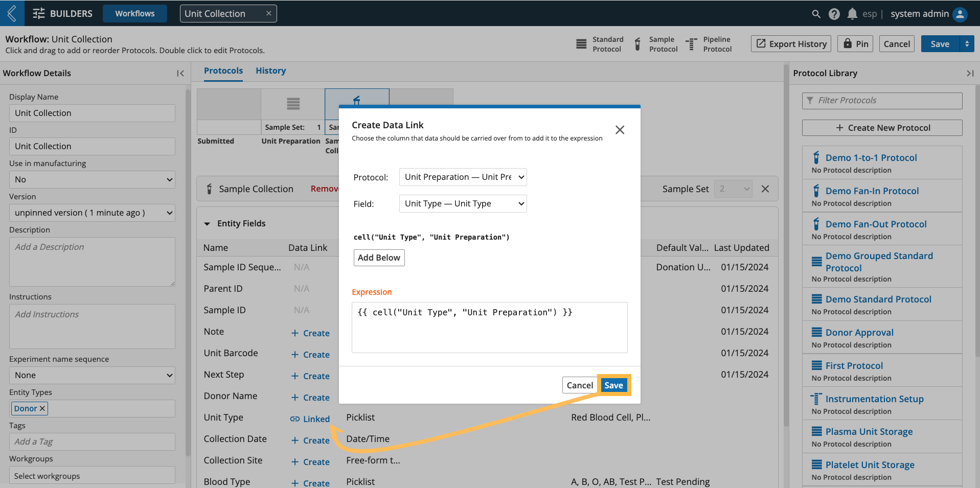
Task: Open the help question mark icon
Action: click(x=834, y=14)
